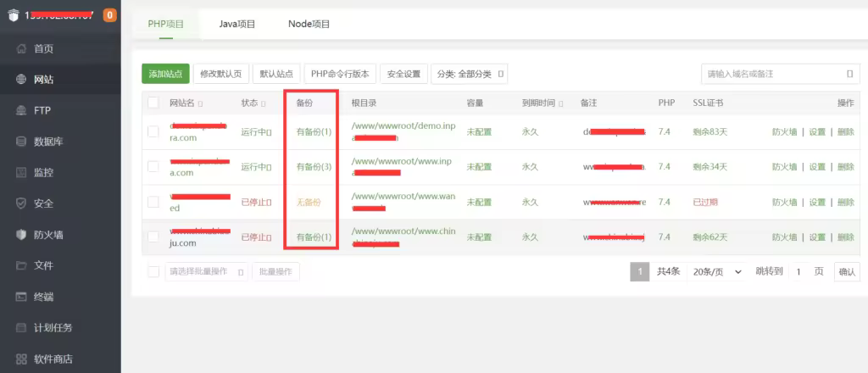The image size is (868, 373).
Task: Click the PHP命令行版本 button
Action: (340, 74)
